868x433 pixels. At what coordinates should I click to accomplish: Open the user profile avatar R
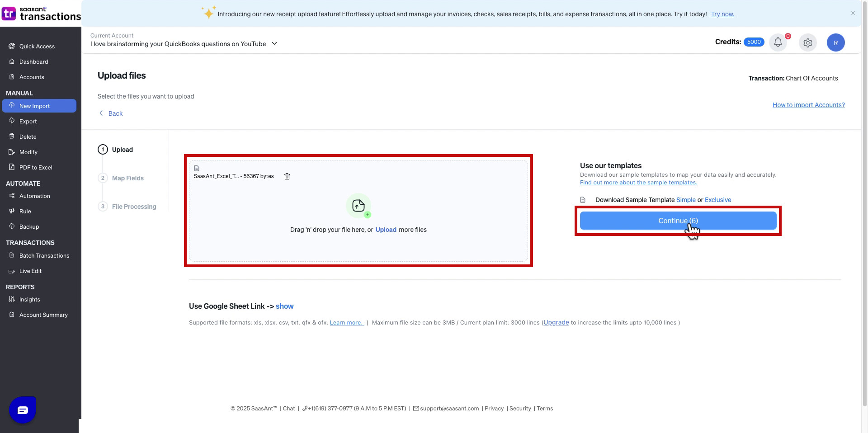tap(835, 42)
